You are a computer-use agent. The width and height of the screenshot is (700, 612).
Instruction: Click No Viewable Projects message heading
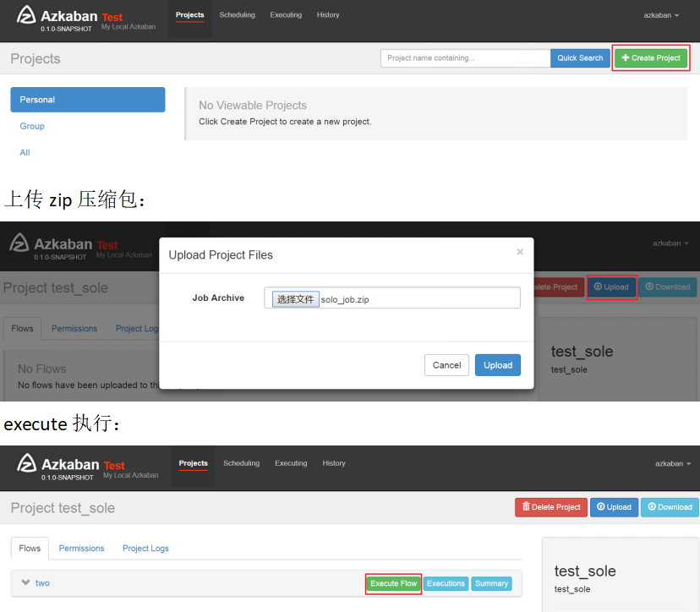click(253, 106)
